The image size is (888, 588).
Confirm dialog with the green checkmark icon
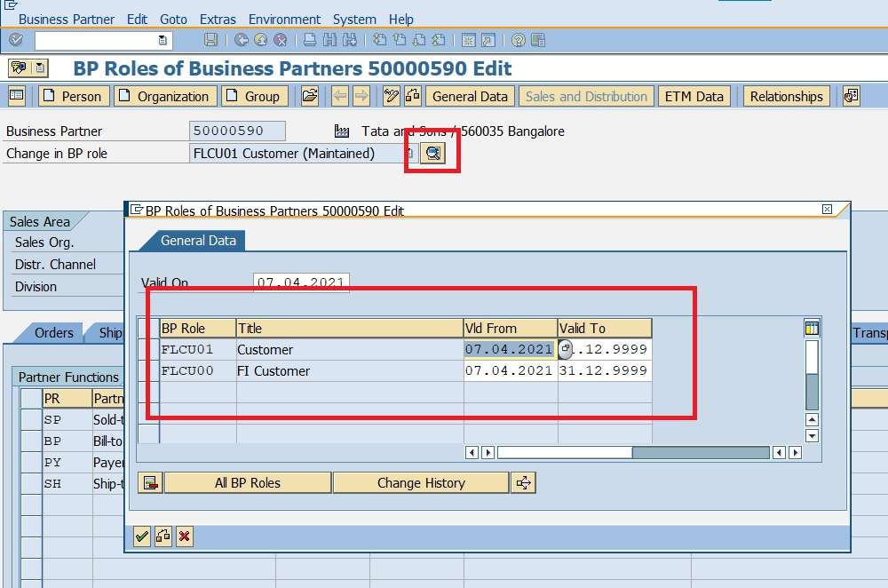tap(141, 536)
